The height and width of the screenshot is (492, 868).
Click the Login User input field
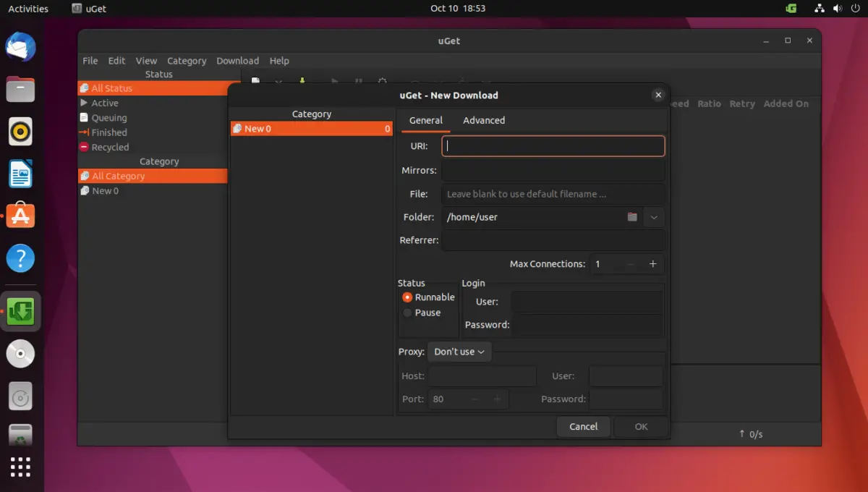coord(587,302)
